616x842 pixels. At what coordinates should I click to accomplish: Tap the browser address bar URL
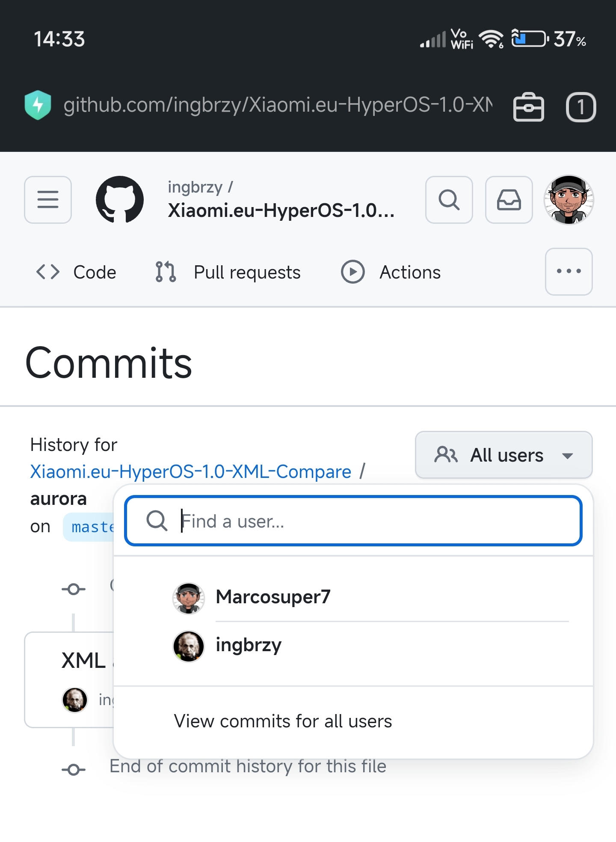pyautogui.click(x=278, y=105)
